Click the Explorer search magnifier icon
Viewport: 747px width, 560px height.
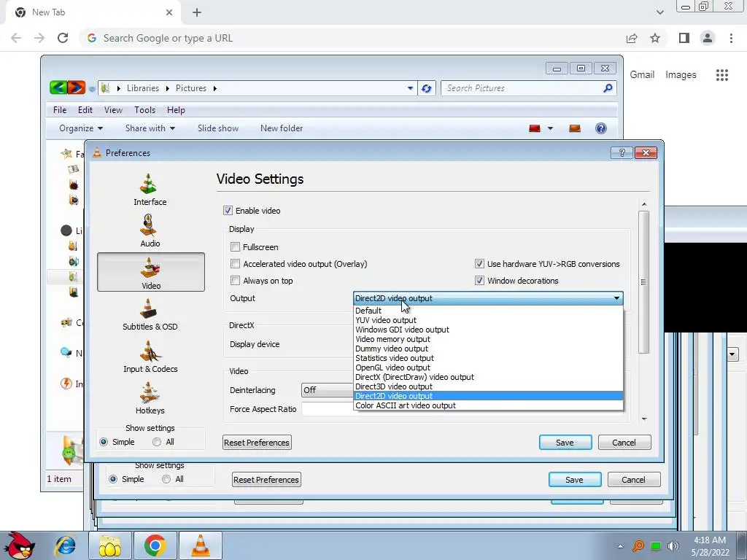pos(608,88)
